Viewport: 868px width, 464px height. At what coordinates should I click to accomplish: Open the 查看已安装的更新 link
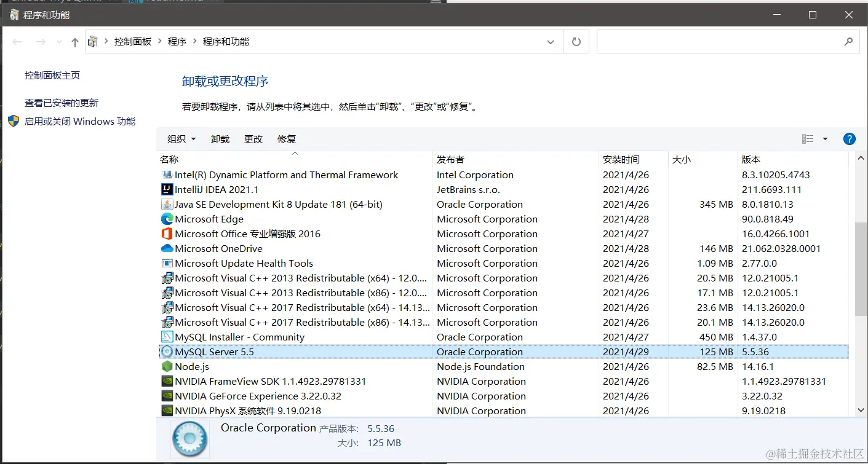[62, 103]
